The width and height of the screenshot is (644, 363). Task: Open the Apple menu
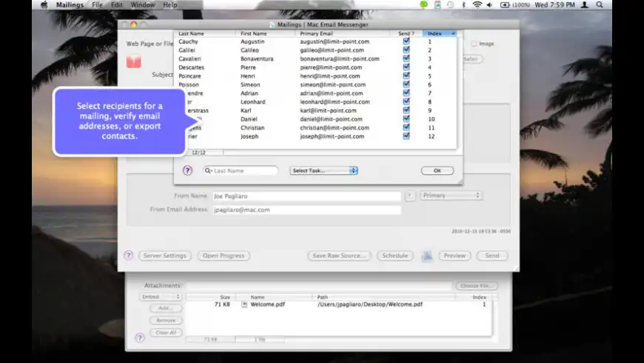coord(44,5)
